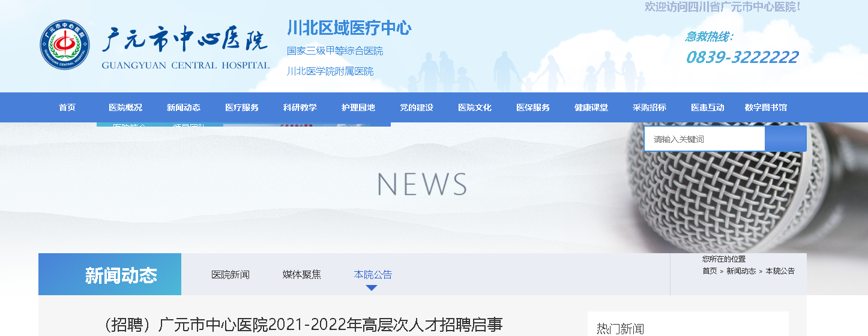Viewport: 868px width, 336px height.
Task: Click the 川北医学院附属医院 text
Action: 330,71
